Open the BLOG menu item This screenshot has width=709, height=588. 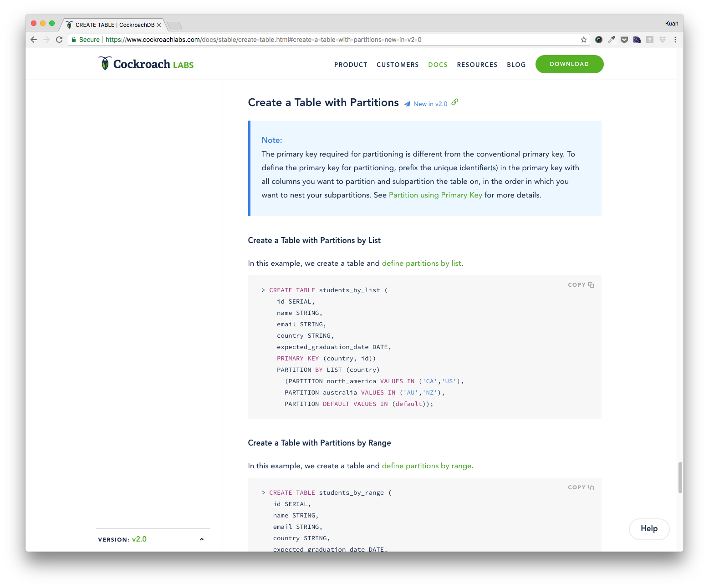(516, 65)
